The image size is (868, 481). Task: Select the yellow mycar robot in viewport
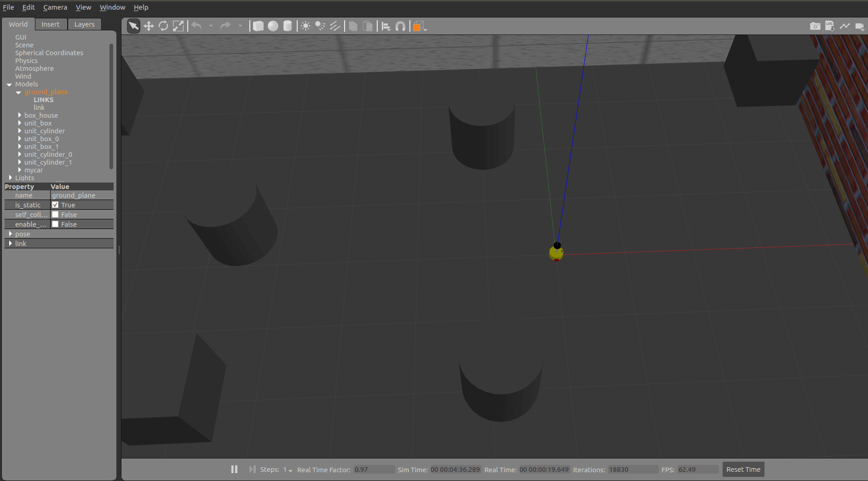[x=556, y=252]
